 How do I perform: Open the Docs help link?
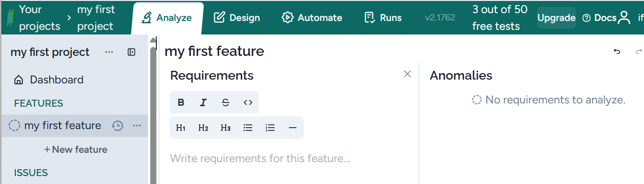(x=599, y=18)
